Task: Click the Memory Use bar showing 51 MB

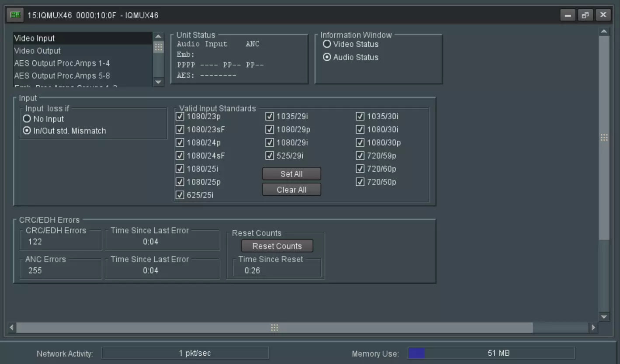Action: [491, 353]
